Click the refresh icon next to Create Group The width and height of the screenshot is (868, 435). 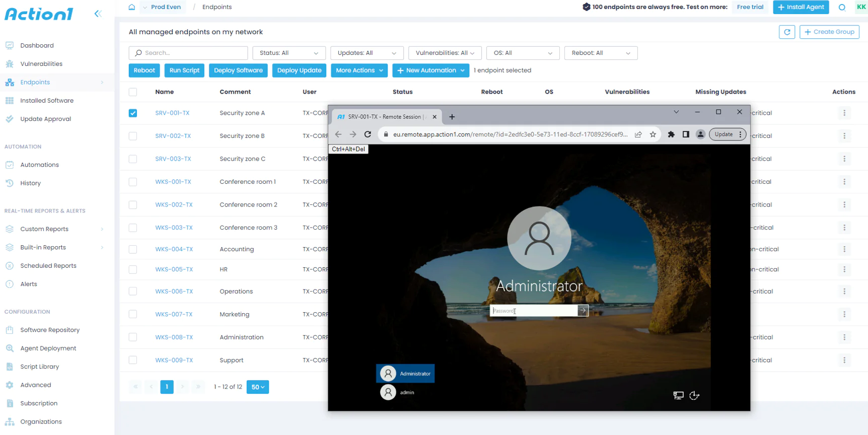coord(787,32)
